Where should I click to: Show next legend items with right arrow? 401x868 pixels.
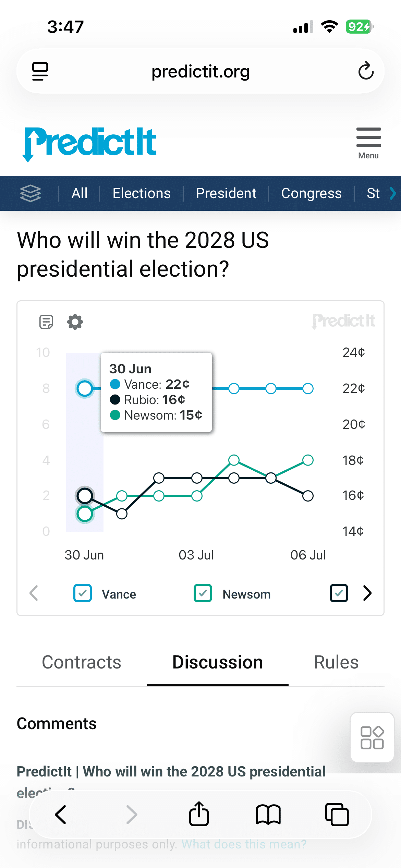(x=367, y=593)
